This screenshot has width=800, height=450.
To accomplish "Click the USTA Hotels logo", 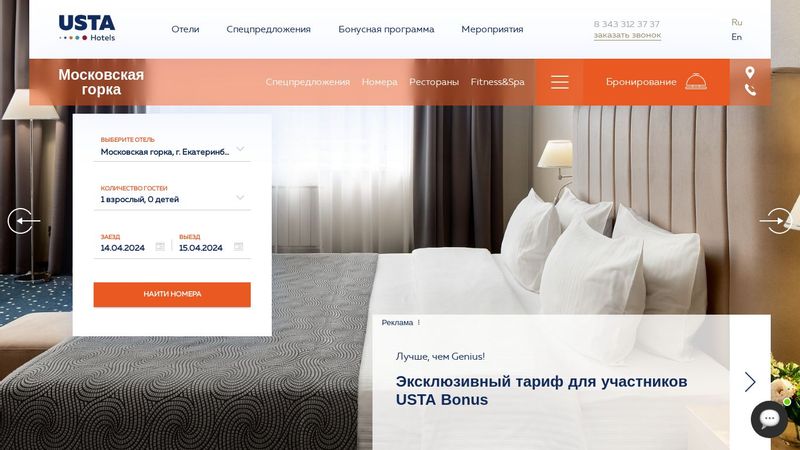I will (87, 28).
